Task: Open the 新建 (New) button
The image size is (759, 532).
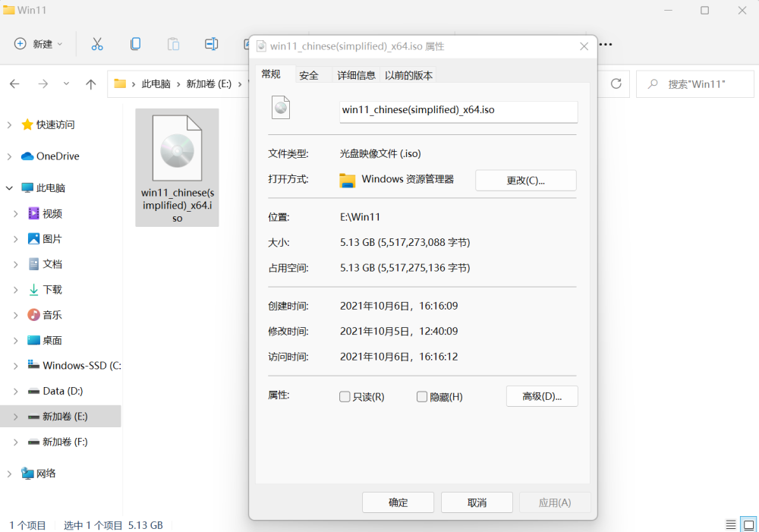Action: [x=38, y=44]
